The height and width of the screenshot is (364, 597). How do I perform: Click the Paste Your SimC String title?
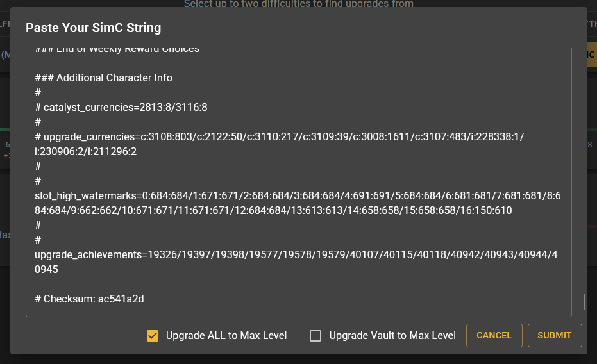coord(93,28)
